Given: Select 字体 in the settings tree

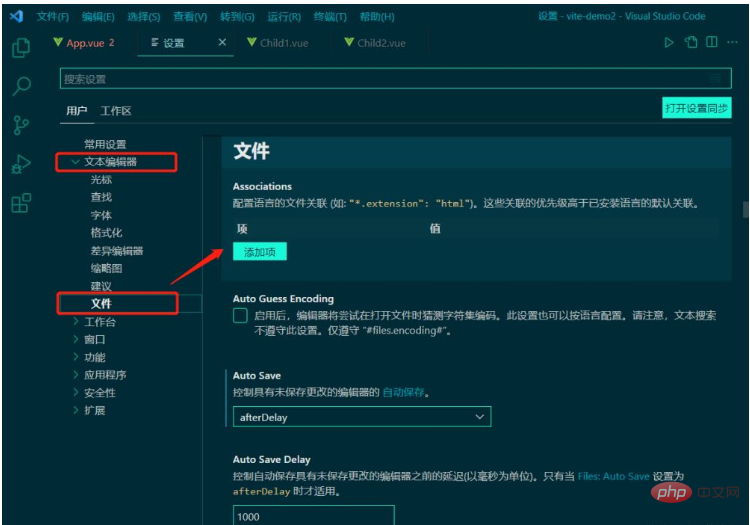Looking at the screenshot, I should pos(101,215).
